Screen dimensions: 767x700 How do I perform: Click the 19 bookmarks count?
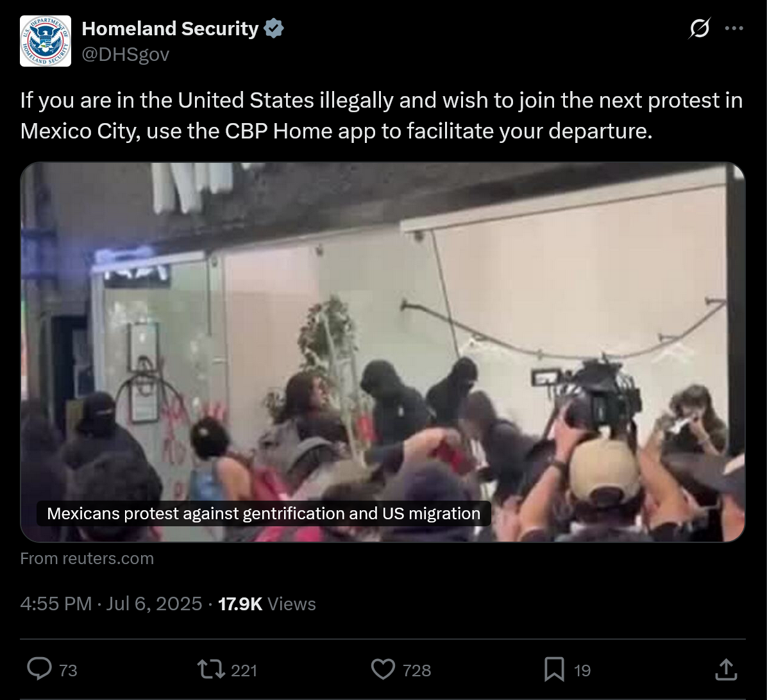click(x=582, y=670)
